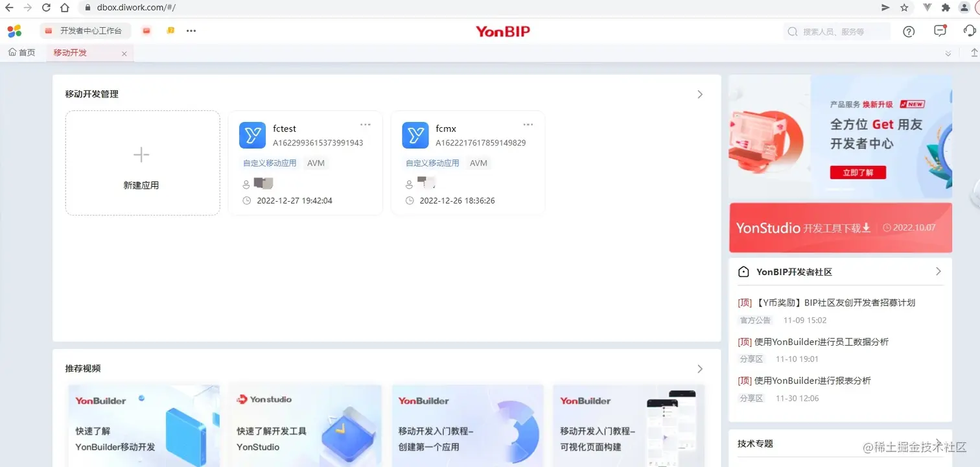Open 快速了解开发工具YonStudio video
Viewport: 980px width, 467px height.
(x=305, y=425)
